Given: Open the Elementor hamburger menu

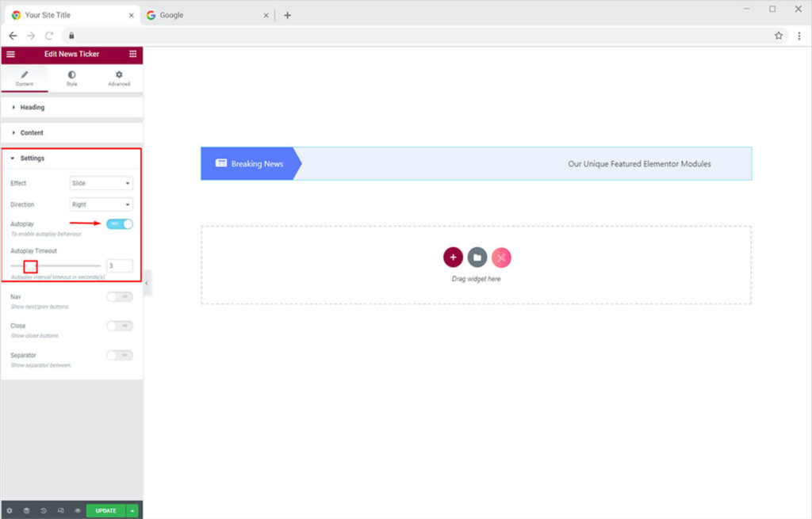Looking at the screenshot, I should coord(10,54).
